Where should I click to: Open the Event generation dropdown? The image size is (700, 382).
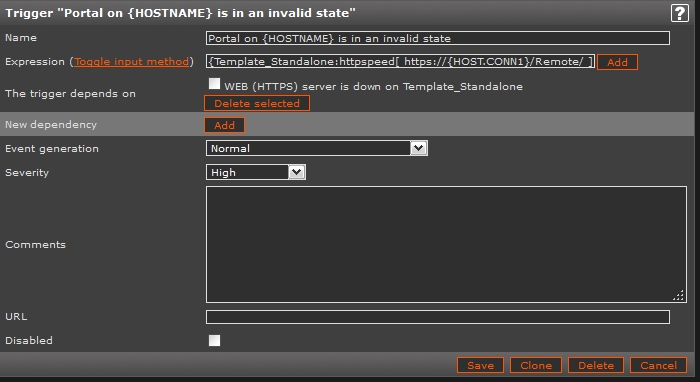point(317,148)
